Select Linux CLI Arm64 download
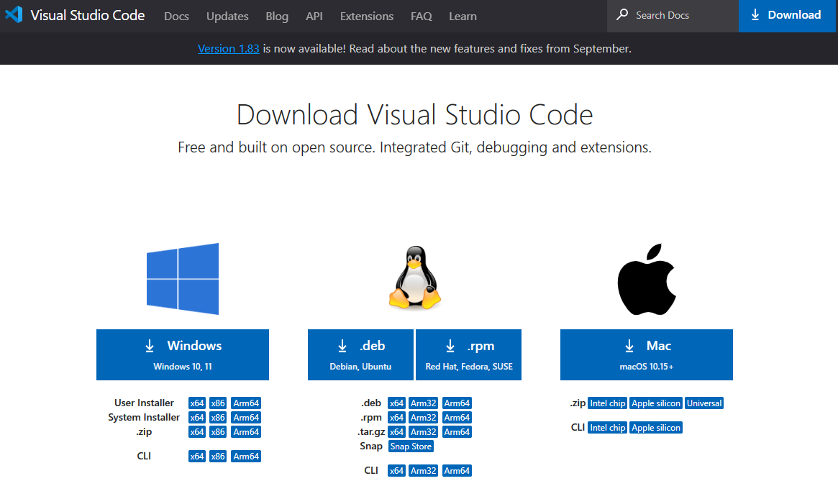838x504 pixels. coord(457,471)
